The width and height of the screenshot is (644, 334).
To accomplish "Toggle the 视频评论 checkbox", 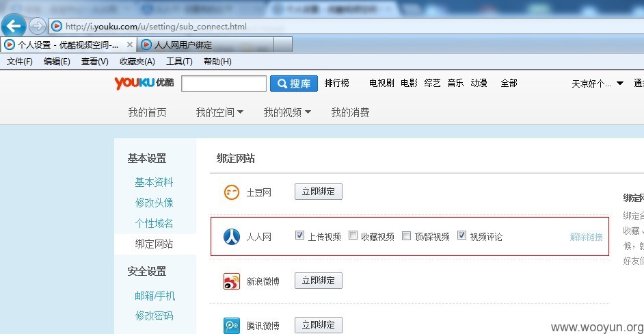I will click(x=462, y=235).
